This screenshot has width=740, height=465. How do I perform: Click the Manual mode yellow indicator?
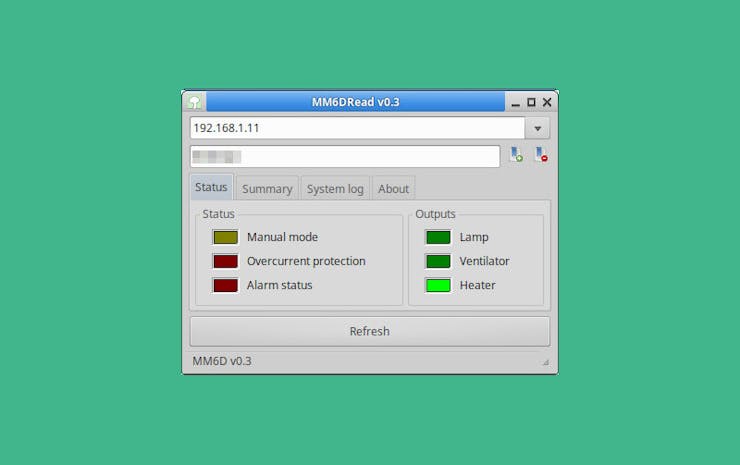click(226, 237)
